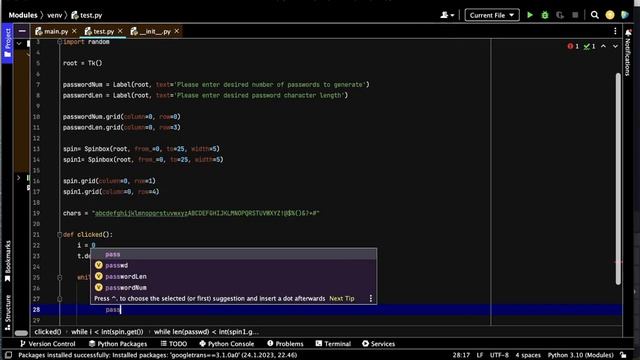Jump to 'while len(passwd)' breadcrumb
The width and height of the screenshot is (640, 360).
click(206, 332)
